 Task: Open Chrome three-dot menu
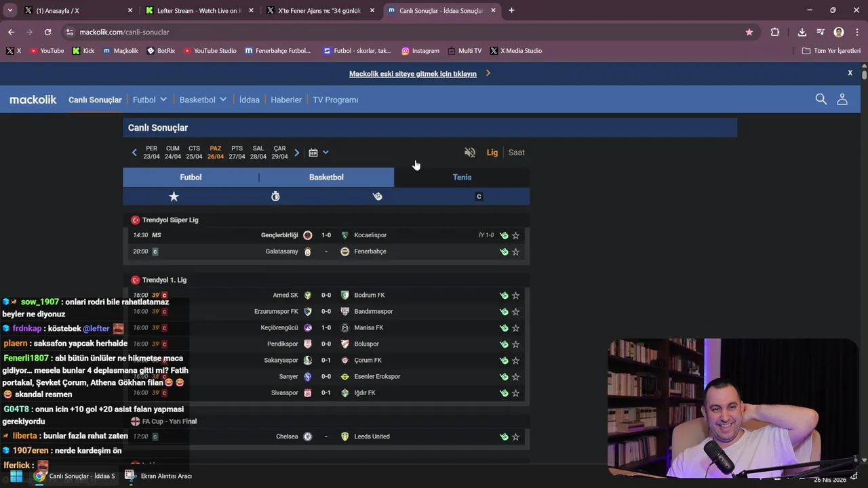click(856, 32)
